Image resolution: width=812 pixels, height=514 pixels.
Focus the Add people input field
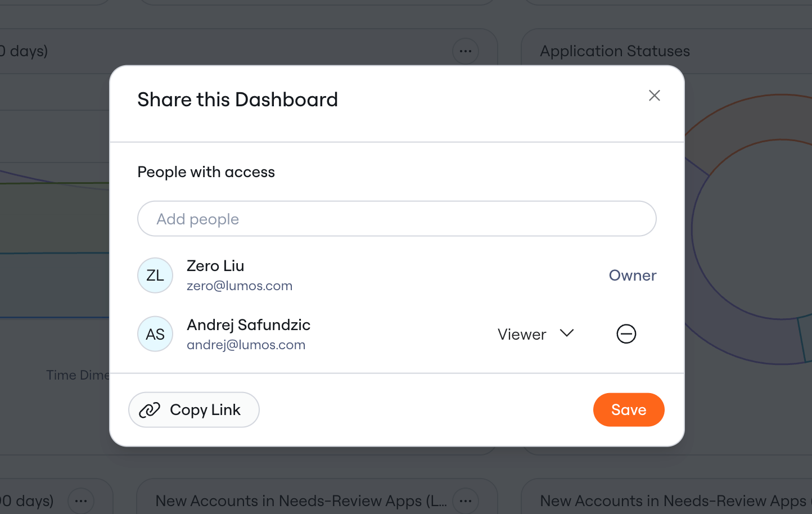point(397,219)
